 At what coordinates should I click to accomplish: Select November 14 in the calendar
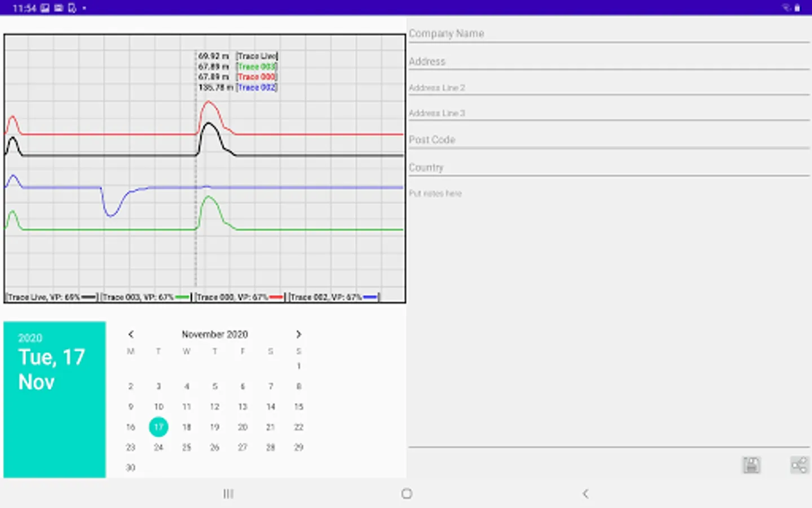pyautogui.click(x=271, y=406)
